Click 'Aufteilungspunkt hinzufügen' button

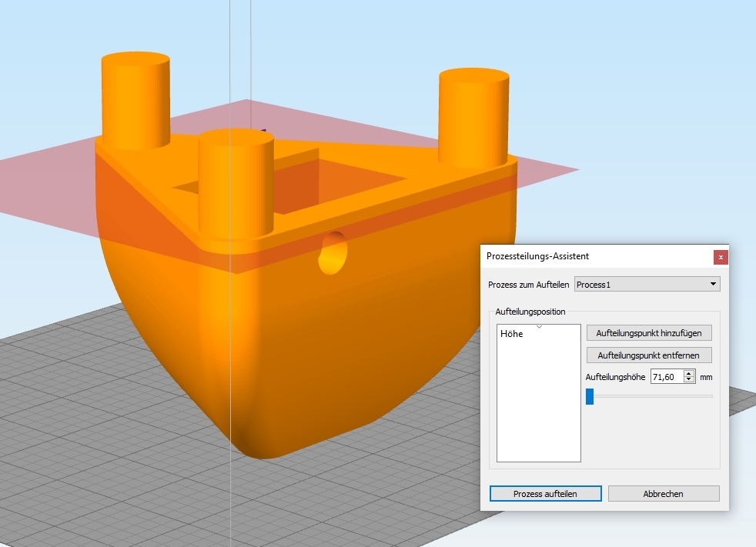[649, 332]
